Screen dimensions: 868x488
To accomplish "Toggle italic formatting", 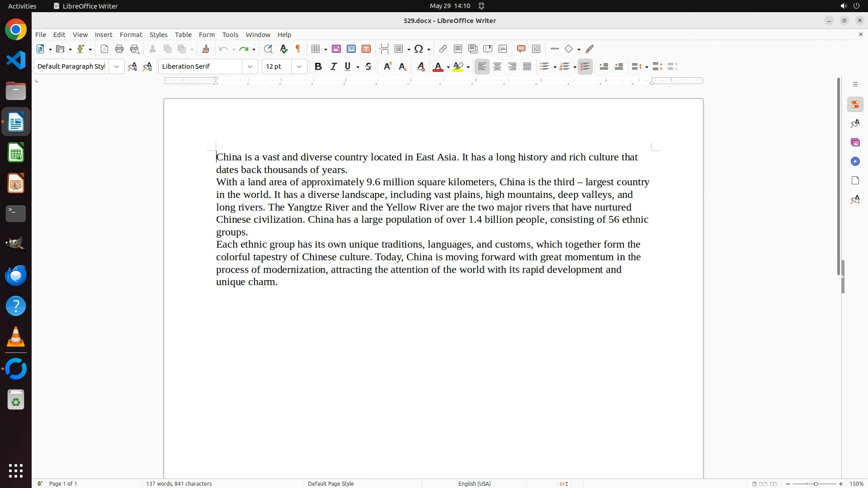I will pyautogui.click(x=333, y=66).
